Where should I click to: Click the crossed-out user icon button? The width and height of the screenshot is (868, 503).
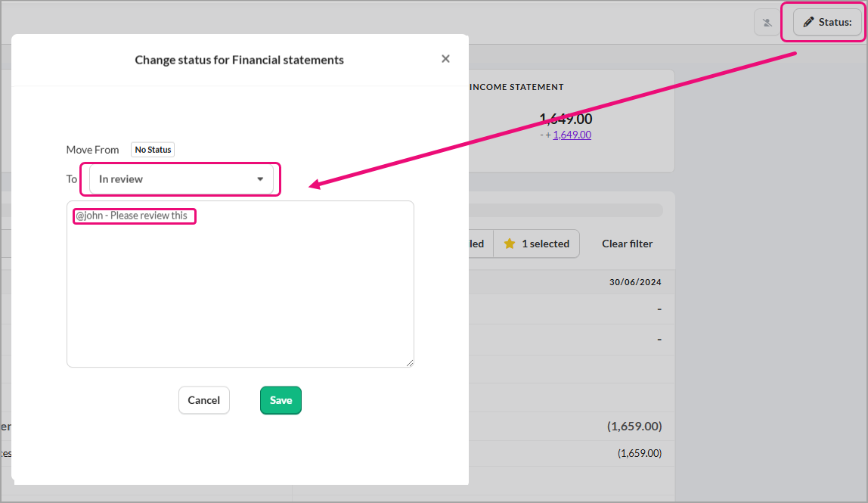pos(767,23)
